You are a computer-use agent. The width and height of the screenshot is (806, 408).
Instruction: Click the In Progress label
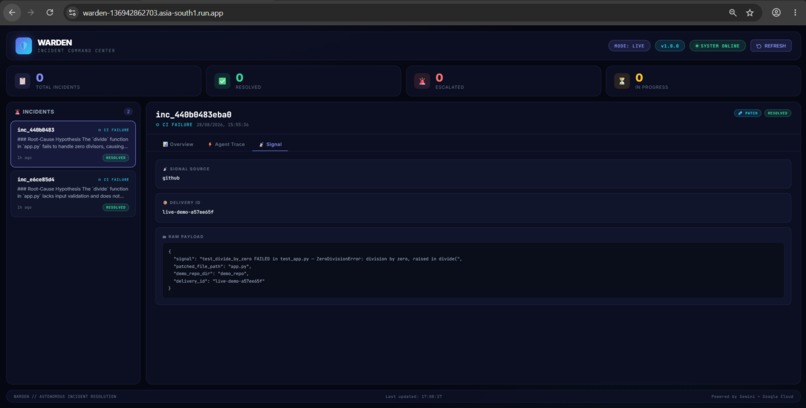(652, 87)
